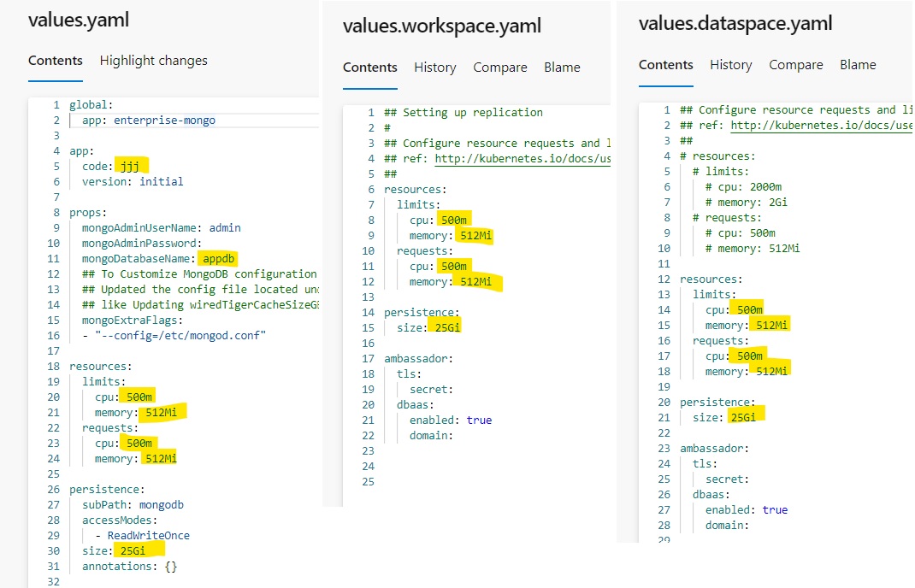
Task: Click 'enterprise-mongo' app value in values.yaml
Action: [x=161, y=120]
